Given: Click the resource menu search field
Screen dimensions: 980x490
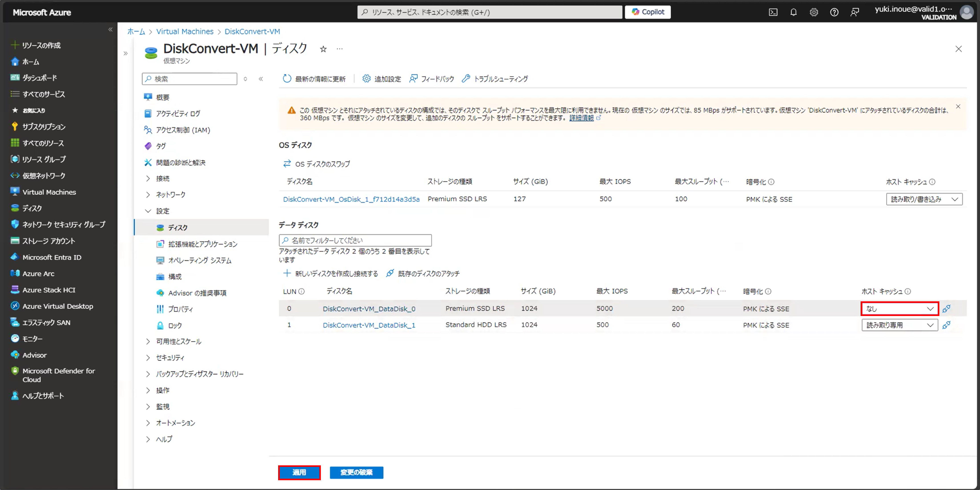Looking at the screenshot, I should pos(189,79).
